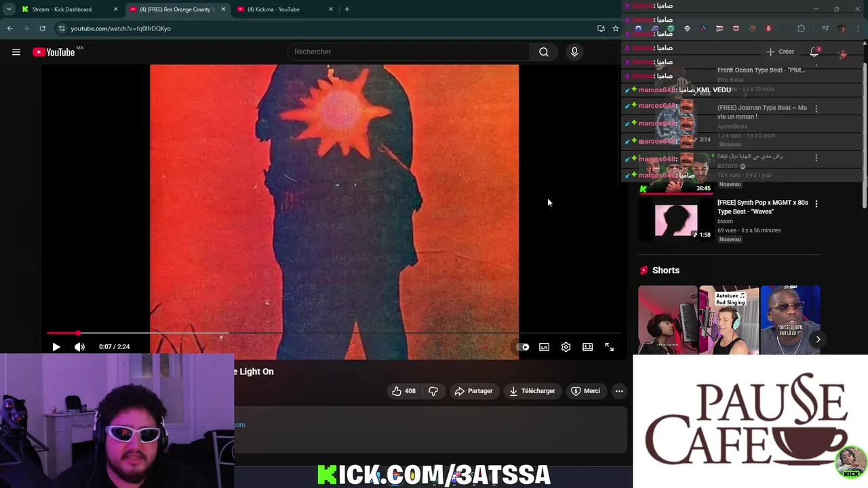Go back in browser history
The image size is (868, 488).
[9, 28]
